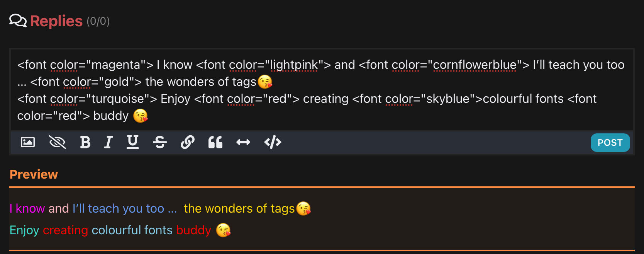
Task: Click the Replies speech-bubbles icon
Action: pos(18,21)
